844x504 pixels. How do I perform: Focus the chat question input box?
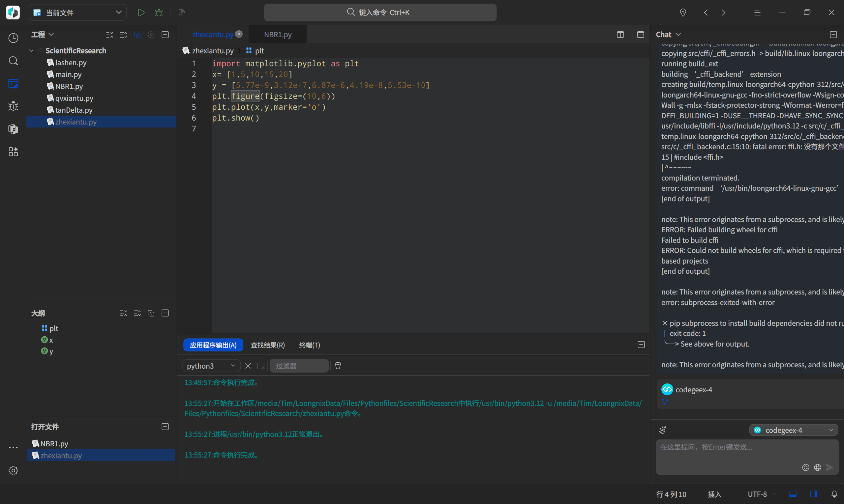[747, 457]
